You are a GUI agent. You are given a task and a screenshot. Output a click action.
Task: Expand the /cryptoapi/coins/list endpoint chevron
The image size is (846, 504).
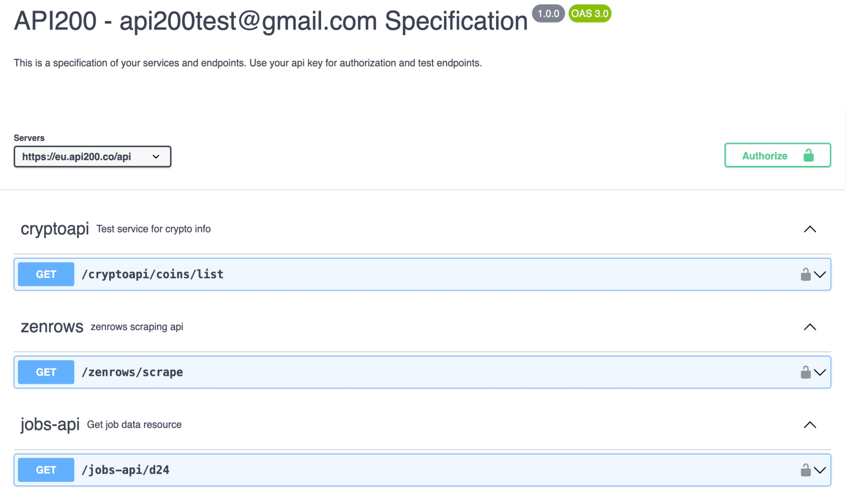(820, 275)
